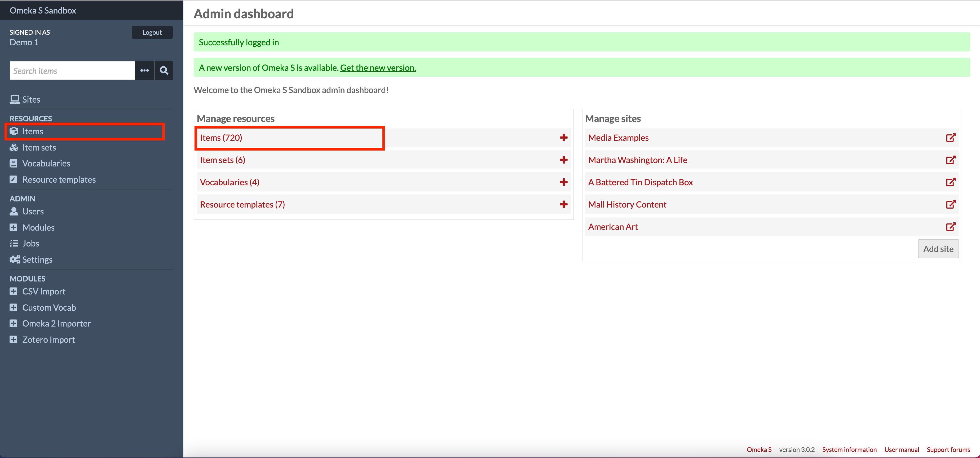Click the Users icon under Admin
Viewport: 980px width, 458px height.
(x=14, y=210)
